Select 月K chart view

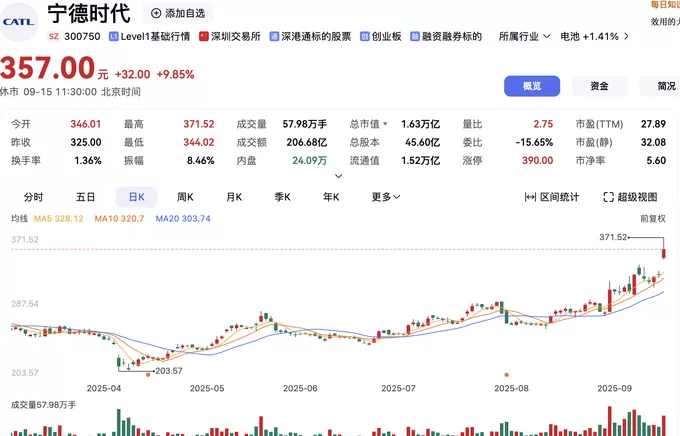234,197
